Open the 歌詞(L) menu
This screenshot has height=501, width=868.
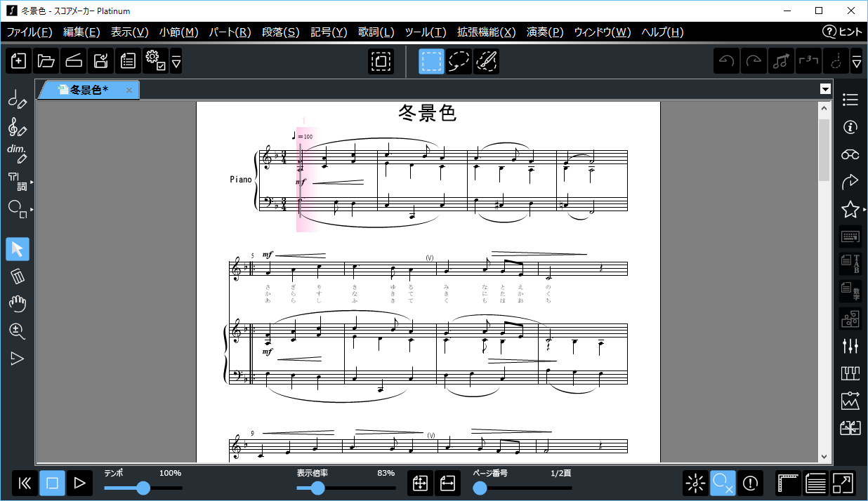pyautogui.click(x=376, y=32)
